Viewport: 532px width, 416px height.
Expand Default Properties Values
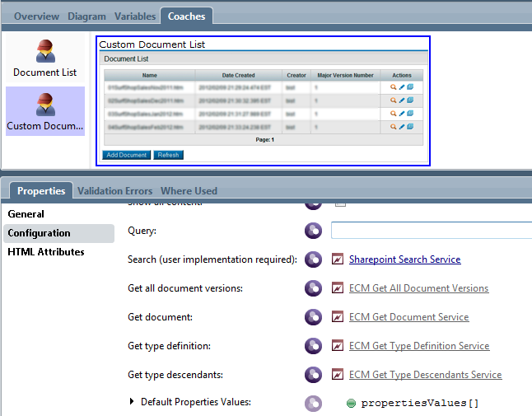coord(132,402)
